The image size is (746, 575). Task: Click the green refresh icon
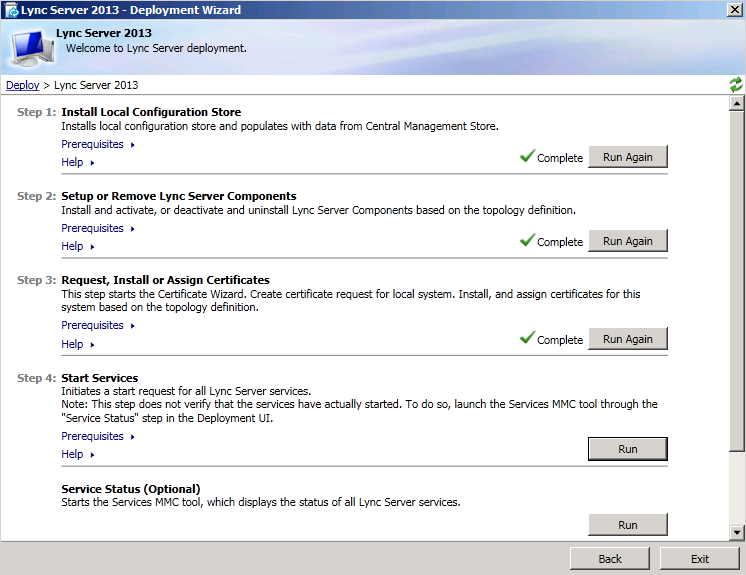[x=736, y=85]
